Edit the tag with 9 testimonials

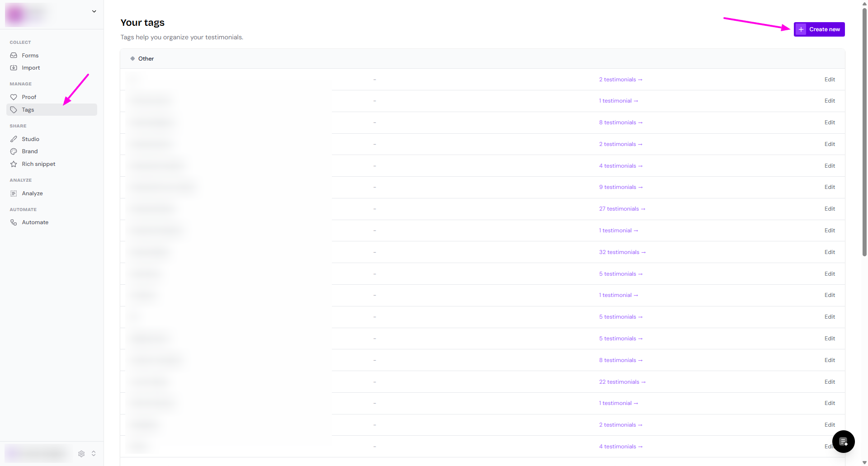click(x=829, y=187)
